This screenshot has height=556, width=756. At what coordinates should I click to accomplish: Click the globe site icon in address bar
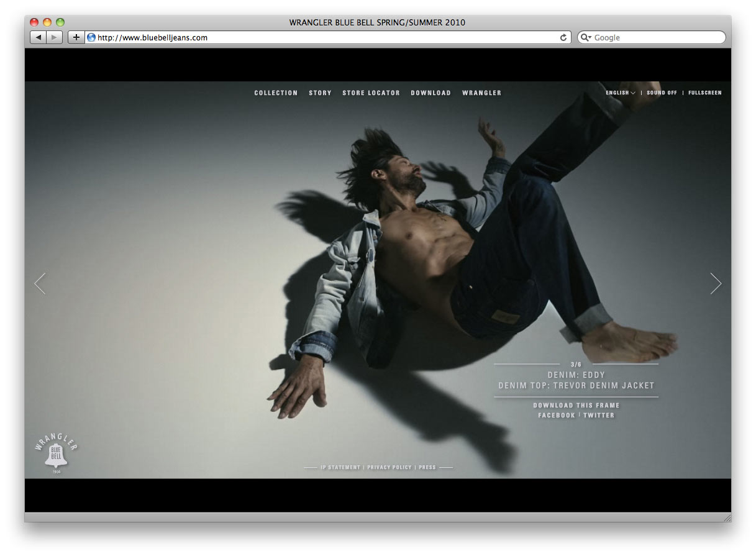click(91, 37)
